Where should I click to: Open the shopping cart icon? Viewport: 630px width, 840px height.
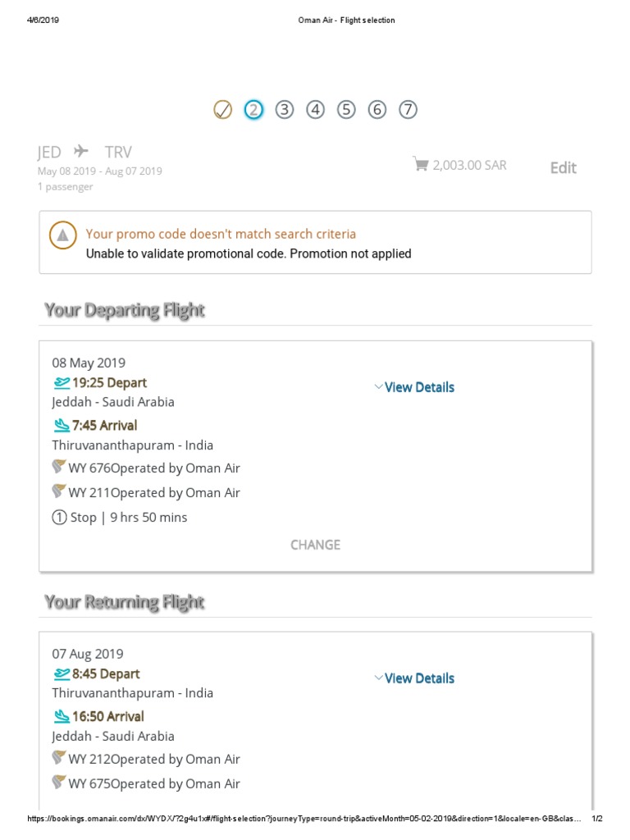421,164
